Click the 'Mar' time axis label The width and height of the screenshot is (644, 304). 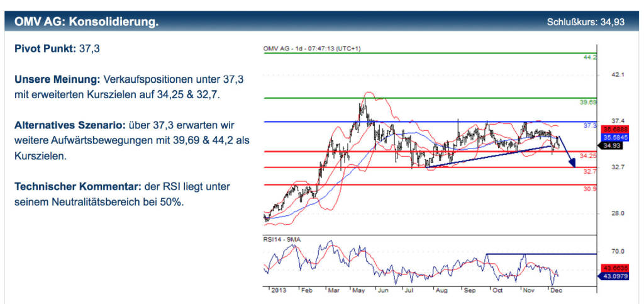[x=334, y=290]
